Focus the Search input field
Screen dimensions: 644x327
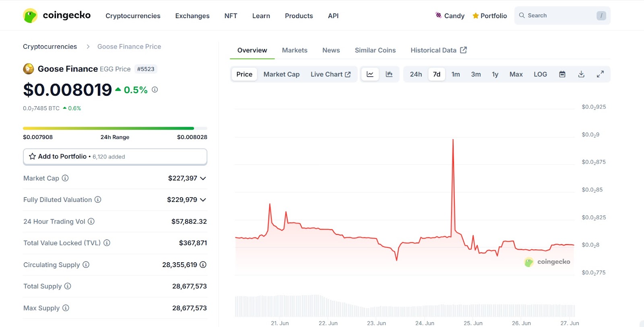(562, 16)
